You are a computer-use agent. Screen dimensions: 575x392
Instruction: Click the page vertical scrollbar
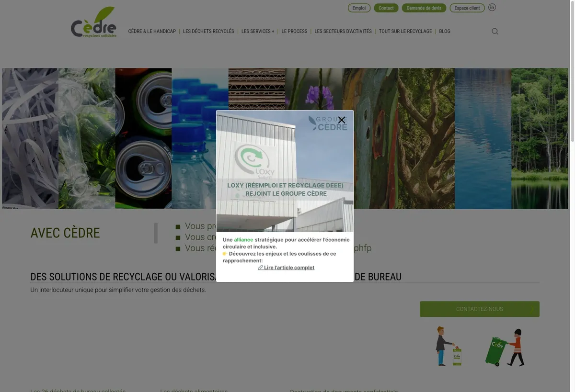pyautogui.click(x=572, y=72)
